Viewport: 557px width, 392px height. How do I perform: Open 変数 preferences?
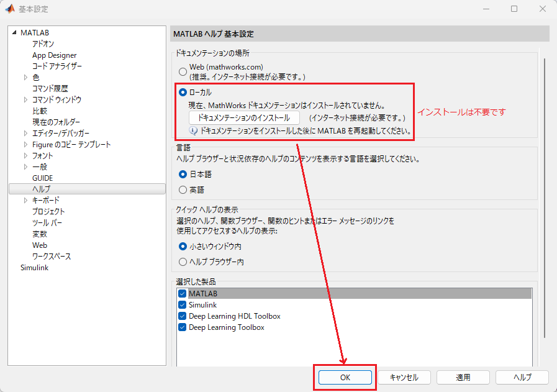[x=40, y=234]
